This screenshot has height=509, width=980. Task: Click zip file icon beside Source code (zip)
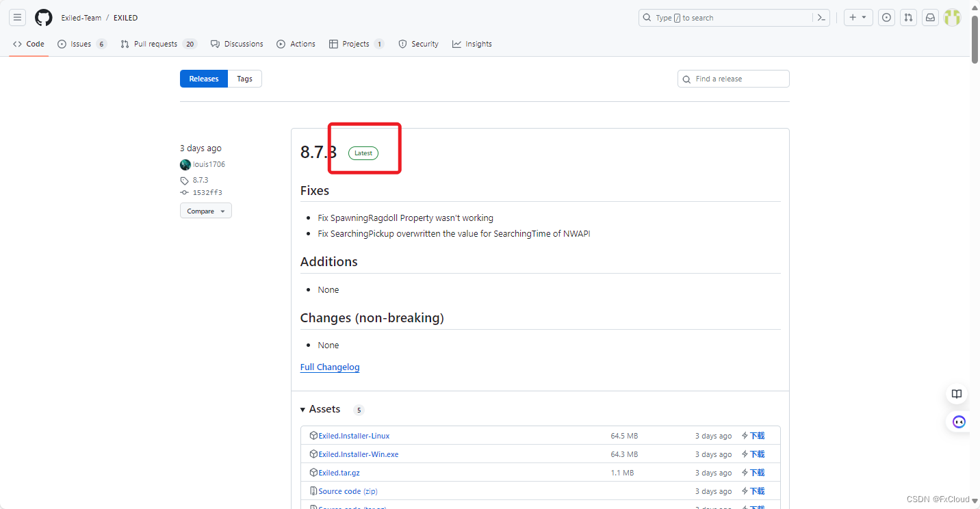point(313,491)
